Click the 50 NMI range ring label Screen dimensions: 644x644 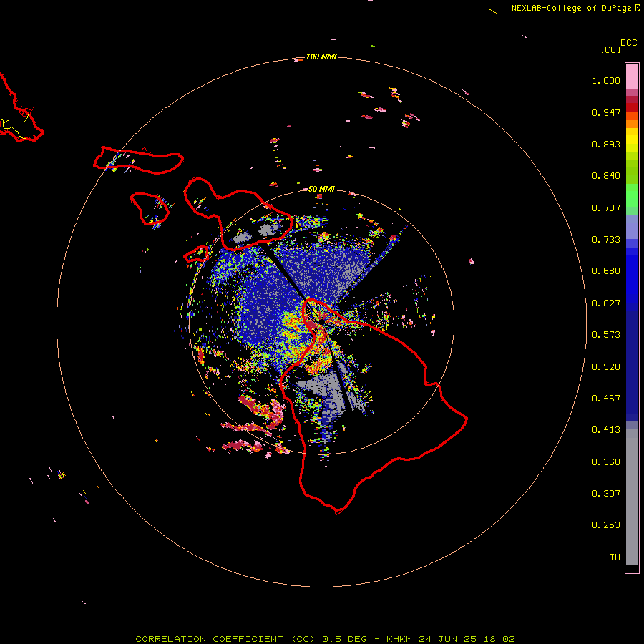(321, 189)
